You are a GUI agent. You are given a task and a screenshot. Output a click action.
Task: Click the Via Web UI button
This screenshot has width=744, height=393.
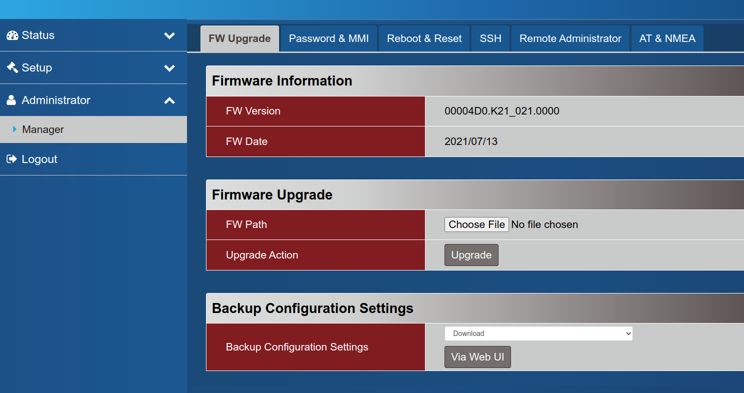[x=477, y=357]
